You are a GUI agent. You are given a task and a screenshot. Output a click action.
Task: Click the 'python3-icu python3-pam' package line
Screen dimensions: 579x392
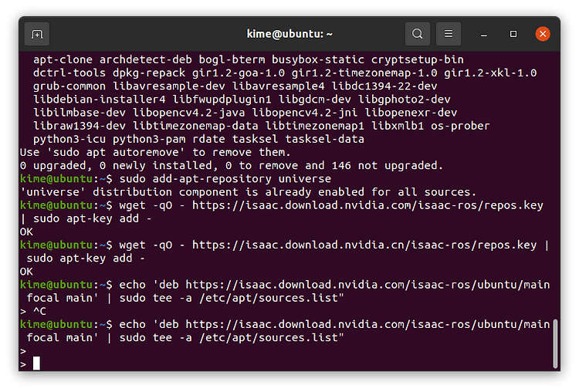click(x=198, y=139)
